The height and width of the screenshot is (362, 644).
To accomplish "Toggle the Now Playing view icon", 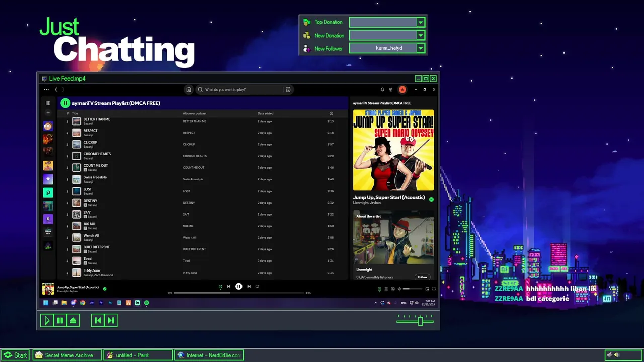I will click(379, 289).
